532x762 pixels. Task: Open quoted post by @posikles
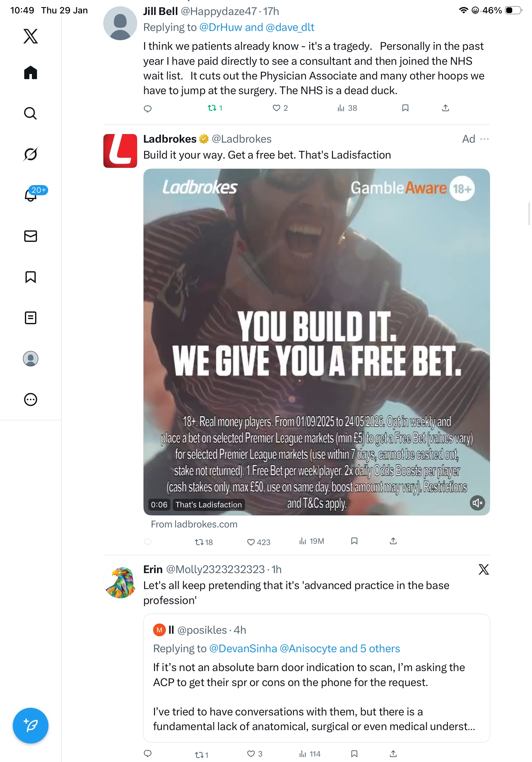[316, 678]
